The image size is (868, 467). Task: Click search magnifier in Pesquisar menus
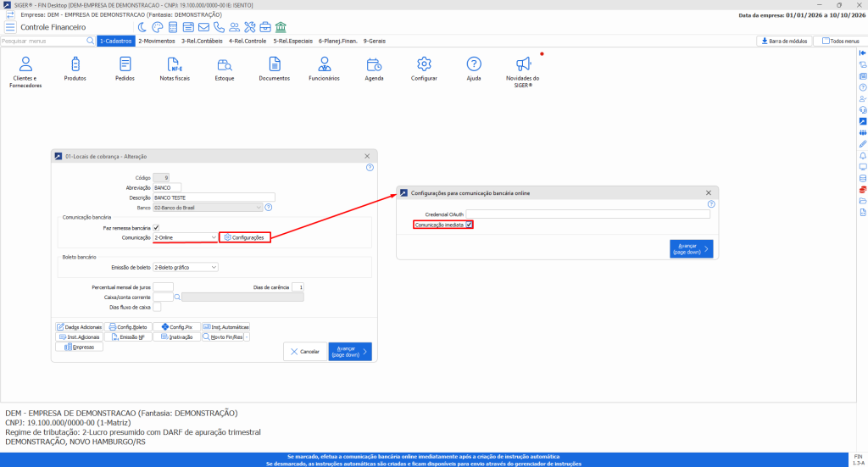tap(90, 41)
